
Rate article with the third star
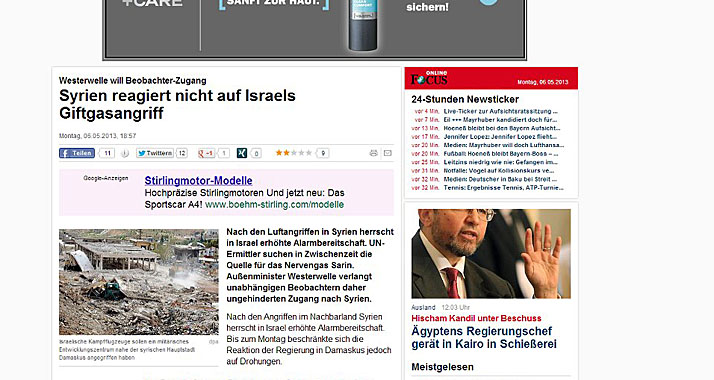[294, 153]
